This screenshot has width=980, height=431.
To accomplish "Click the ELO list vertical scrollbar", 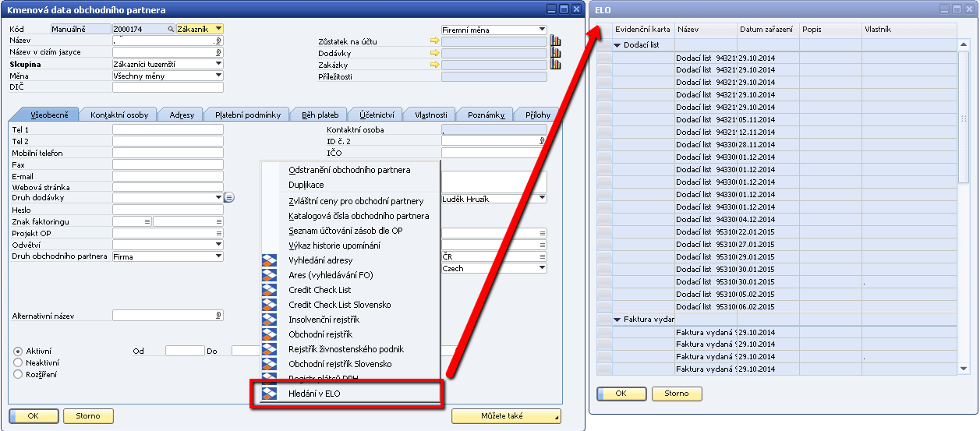I will (964, 117).
